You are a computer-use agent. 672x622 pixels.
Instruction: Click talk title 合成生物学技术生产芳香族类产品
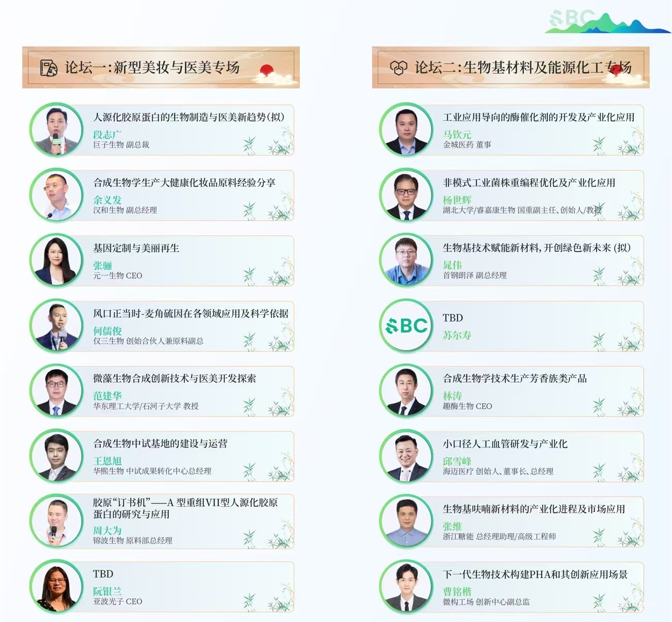[515, 378]
